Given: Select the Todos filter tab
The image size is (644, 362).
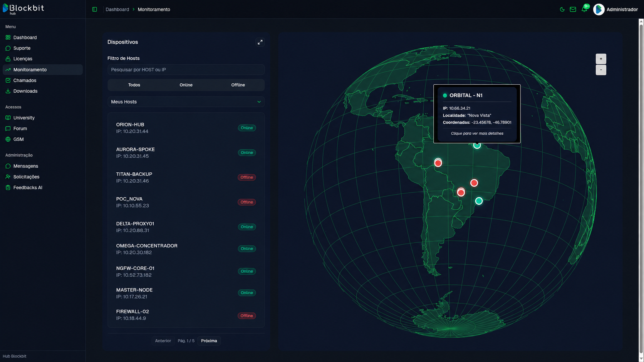Looking at the screenshot, I should [134, 85].
